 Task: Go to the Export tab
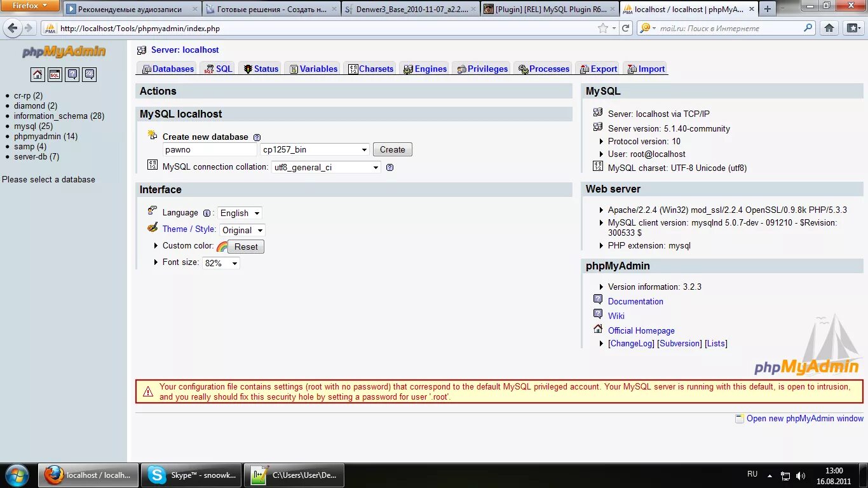599,69
